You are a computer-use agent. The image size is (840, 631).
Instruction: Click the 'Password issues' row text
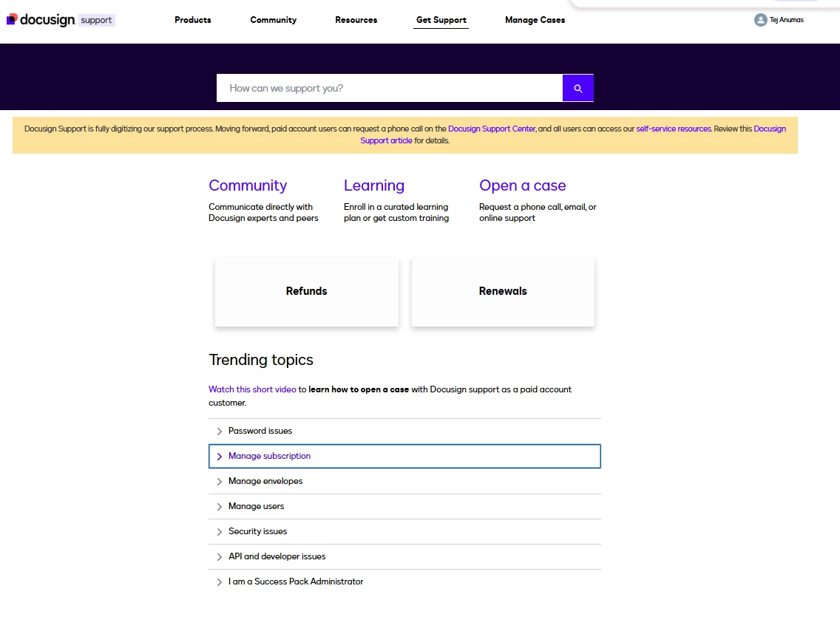(x=260, y=431)
